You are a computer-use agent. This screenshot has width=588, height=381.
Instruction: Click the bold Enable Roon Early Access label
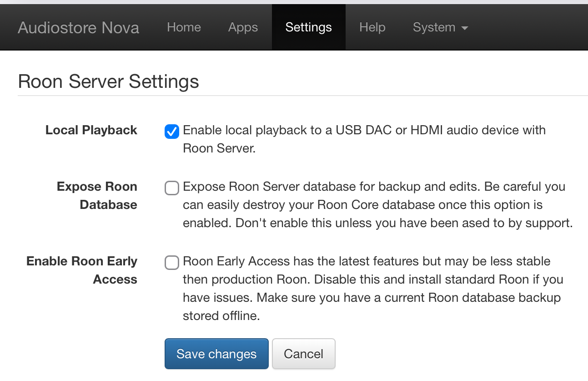(82, 270)
